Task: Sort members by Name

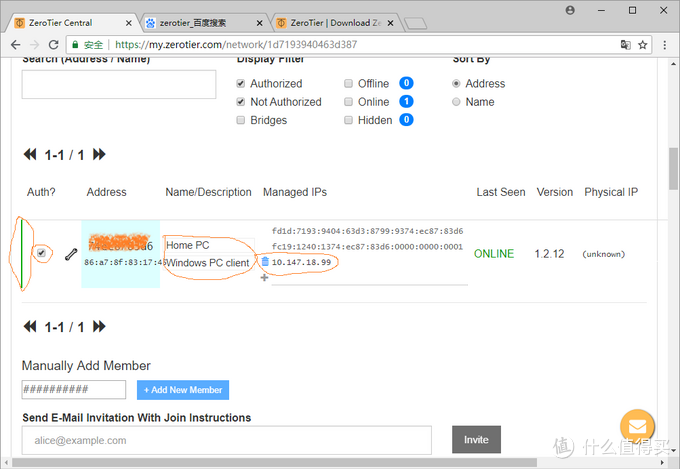Action: click(456, 102)
